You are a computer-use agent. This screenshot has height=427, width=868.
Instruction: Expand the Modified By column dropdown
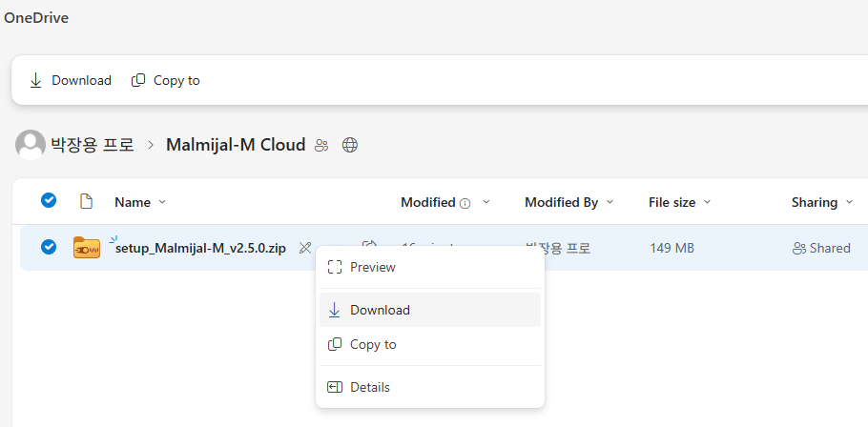click(610, 202)
